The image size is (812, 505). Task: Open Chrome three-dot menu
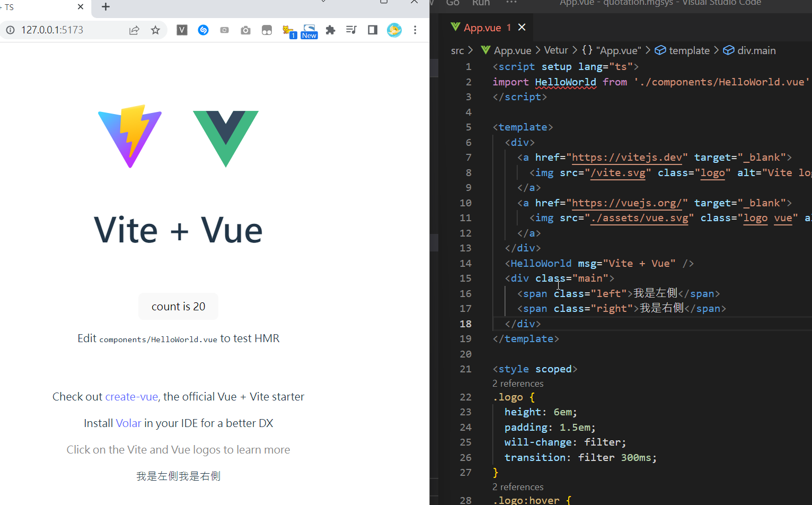[x=415, y=30]
